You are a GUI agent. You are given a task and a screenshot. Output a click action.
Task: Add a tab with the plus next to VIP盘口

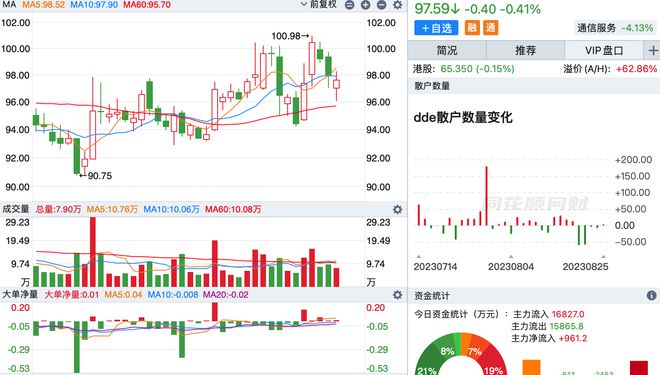click(x=653, y=51)
